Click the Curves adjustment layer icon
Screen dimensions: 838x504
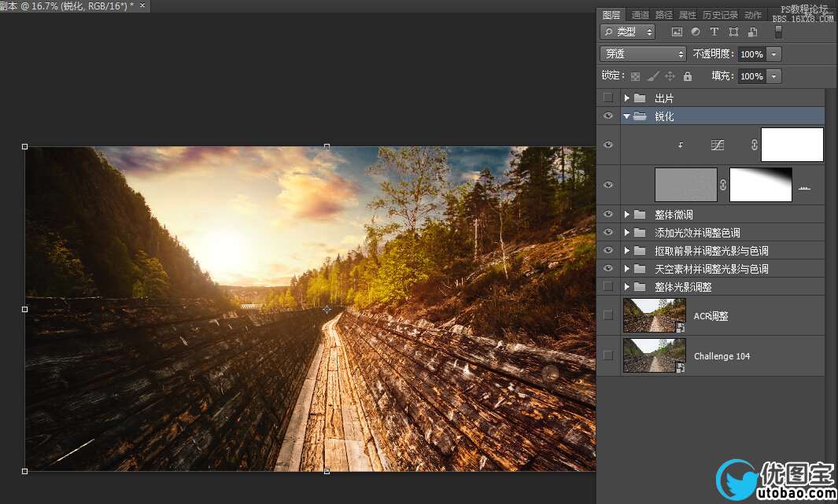pos(717,145)
